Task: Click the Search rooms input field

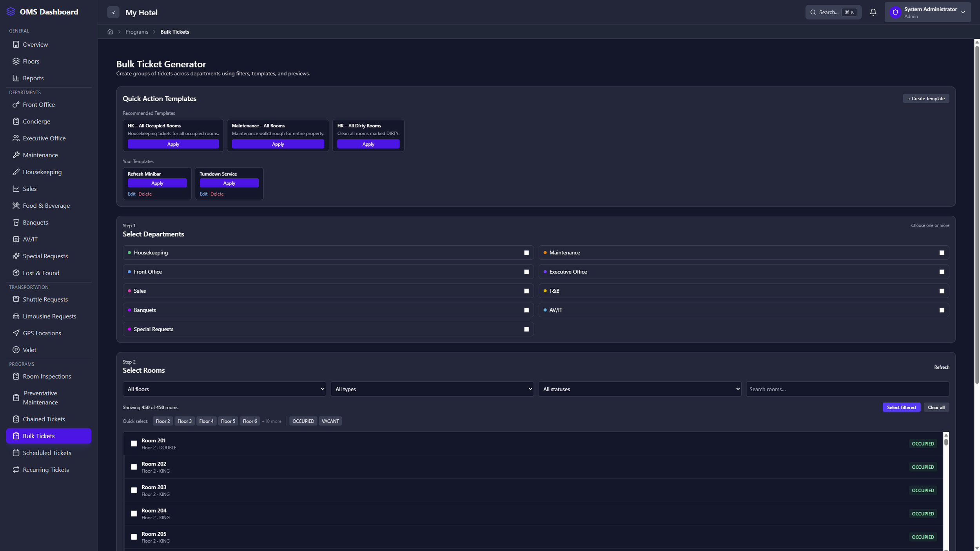Action: (x=847, y=389)
